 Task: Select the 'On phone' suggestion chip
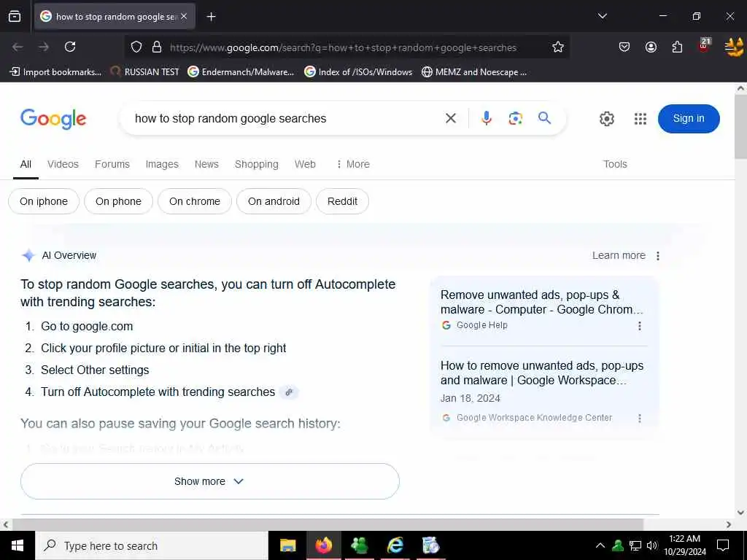(x=118, y=201)
